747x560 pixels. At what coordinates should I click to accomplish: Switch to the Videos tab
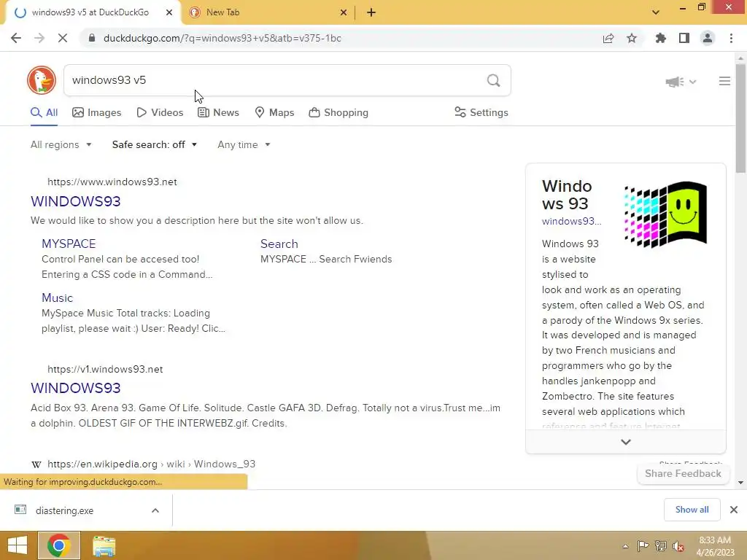(x=160, y=113)
